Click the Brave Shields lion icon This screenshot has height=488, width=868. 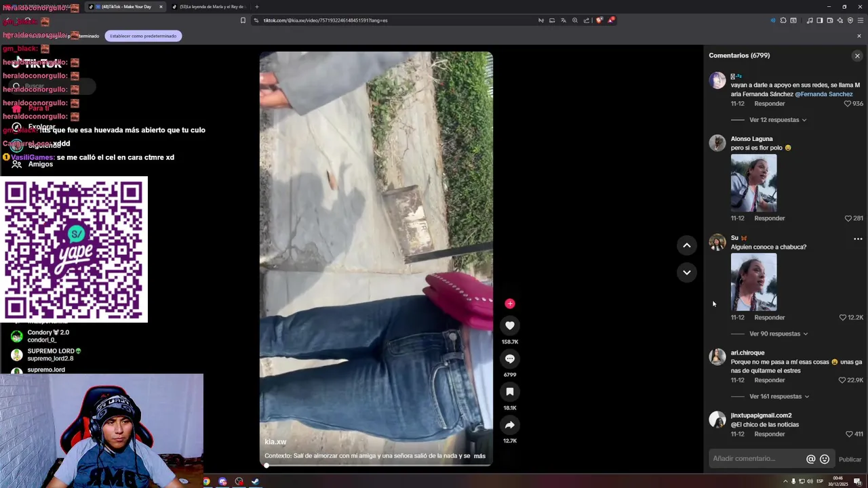tap(599, 20)
